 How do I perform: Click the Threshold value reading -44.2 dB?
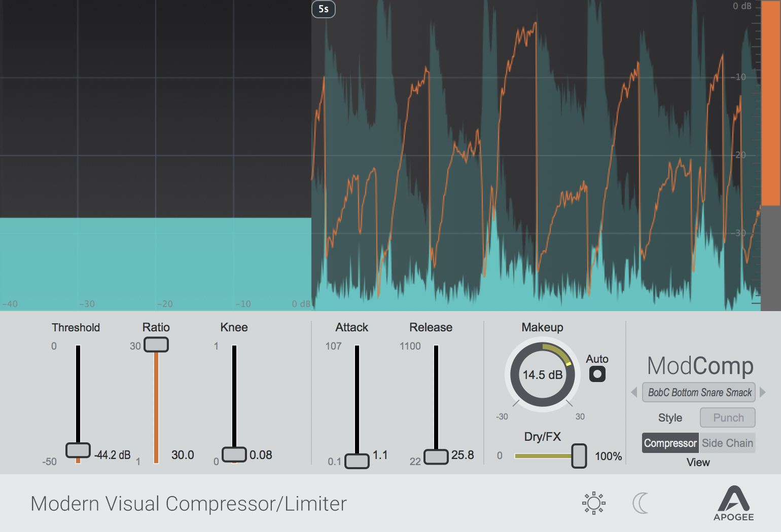coord(112,455)
